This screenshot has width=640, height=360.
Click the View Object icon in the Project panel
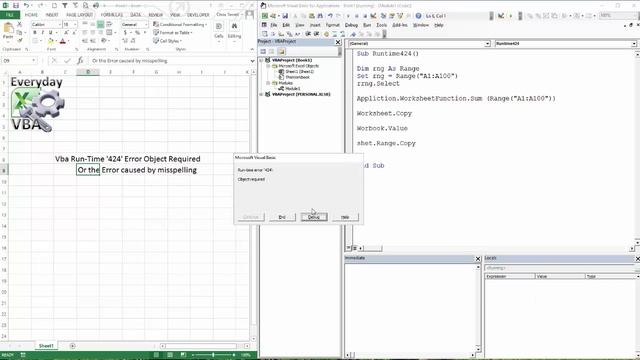(x=272, y=51)
